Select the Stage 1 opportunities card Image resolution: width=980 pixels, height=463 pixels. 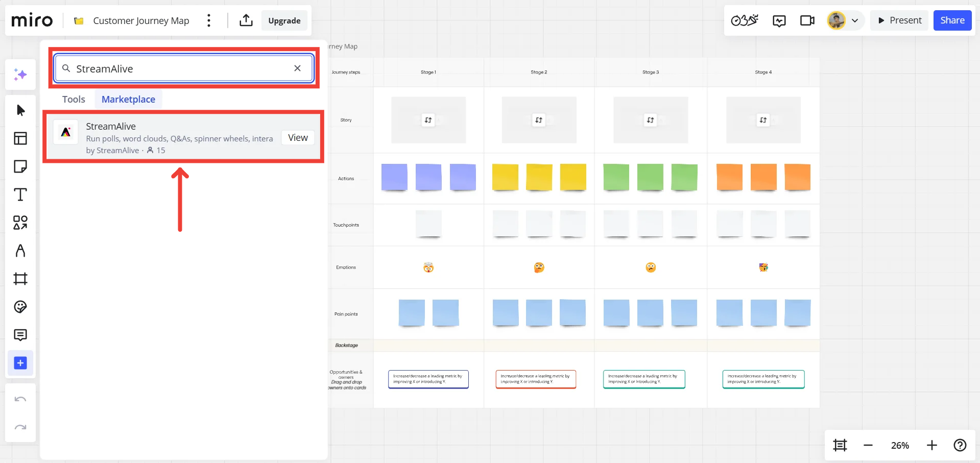[x=428, y=379]
